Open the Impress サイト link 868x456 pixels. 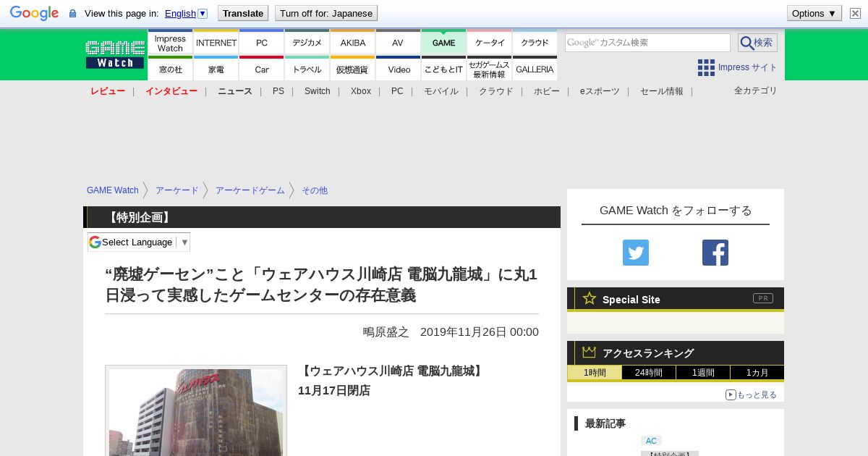[x=747, y=67]
